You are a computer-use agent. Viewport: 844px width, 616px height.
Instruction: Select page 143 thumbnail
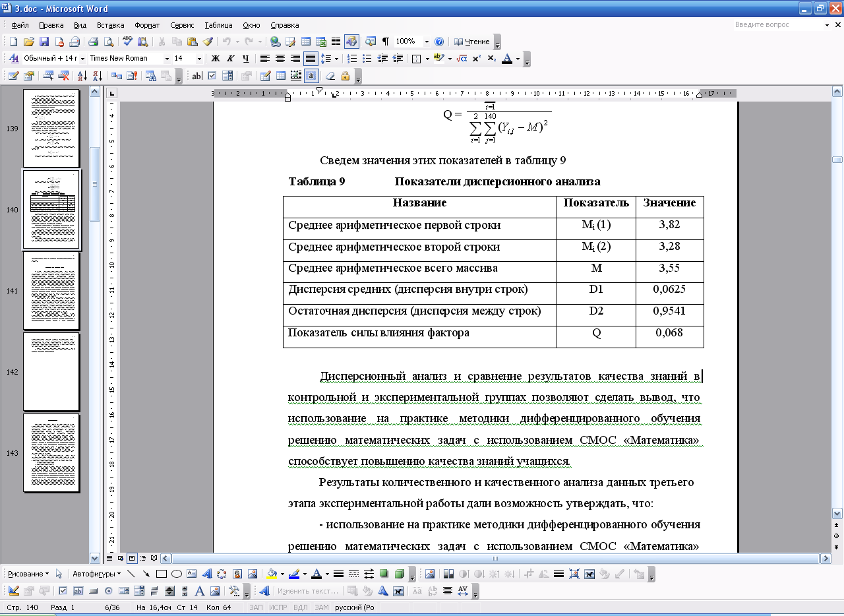[51, 453]
